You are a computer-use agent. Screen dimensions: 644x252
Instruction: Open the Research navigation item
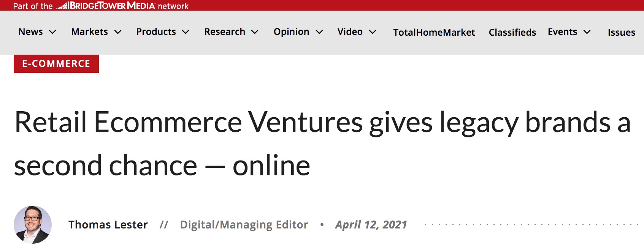point(225,32)
